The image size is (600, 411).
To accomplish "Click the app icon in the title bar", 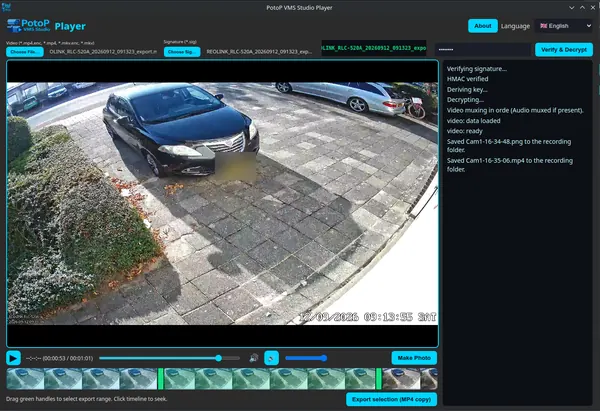I will click(6, 7).
